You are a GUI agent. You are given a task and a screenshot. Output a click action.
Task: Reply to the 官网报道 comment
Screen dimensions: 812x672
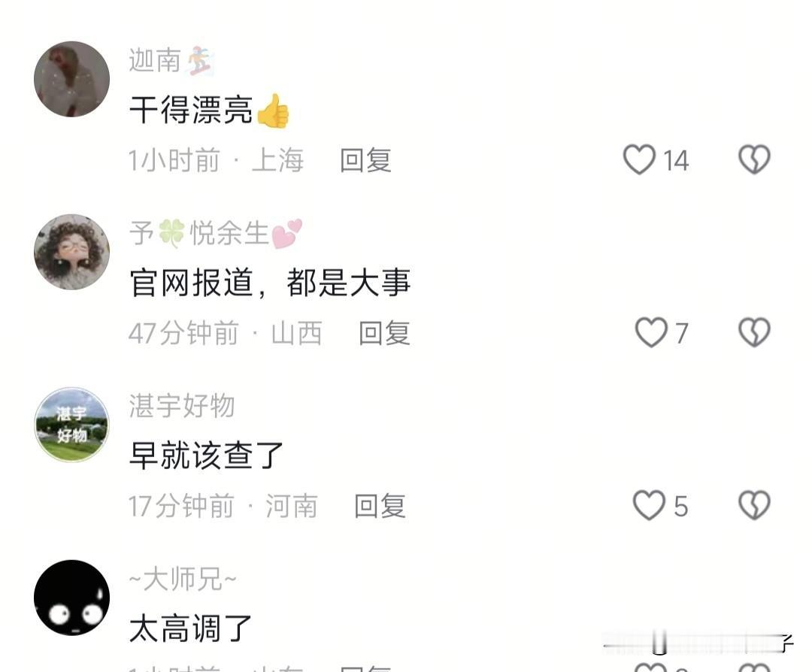[x=384, y=332]
